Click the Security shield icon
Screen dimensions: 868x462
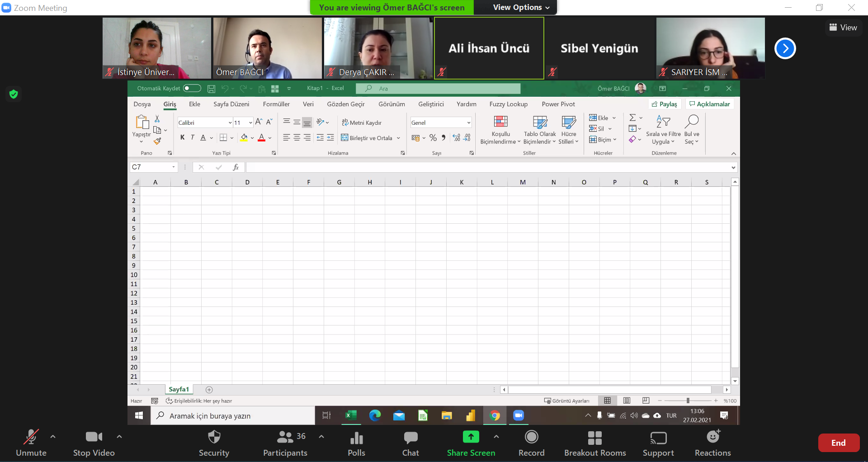(214, 437)
